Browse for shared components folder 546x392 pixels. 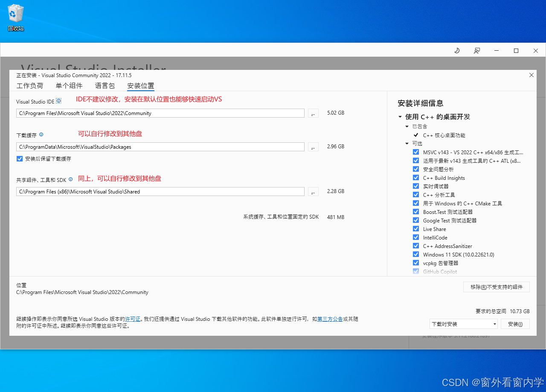tap(313, 192)
